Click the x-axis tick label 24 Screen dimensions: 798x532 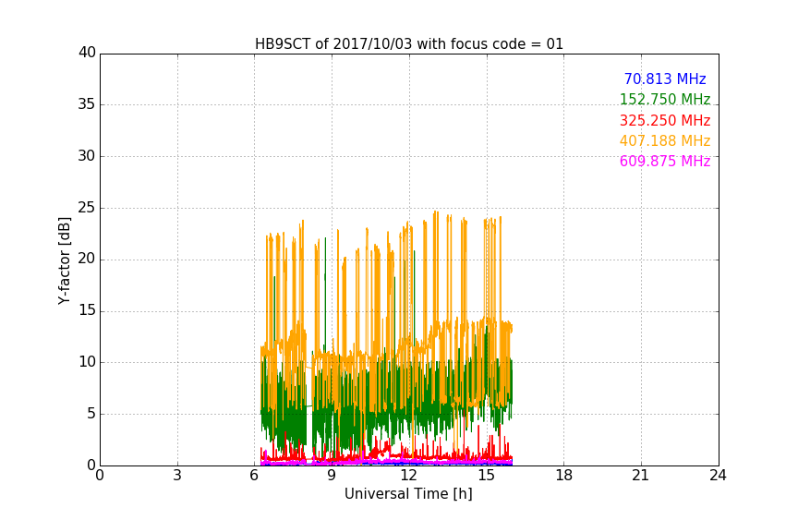point(718,476)
